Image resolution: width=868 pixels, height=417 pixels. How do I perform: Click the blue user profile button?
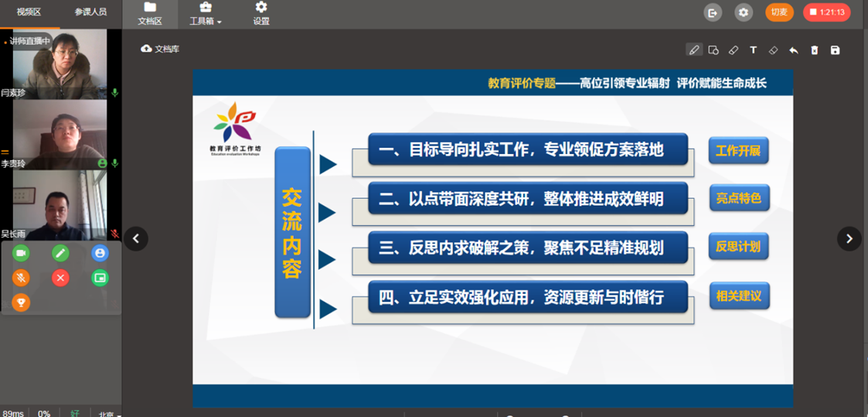100,253
